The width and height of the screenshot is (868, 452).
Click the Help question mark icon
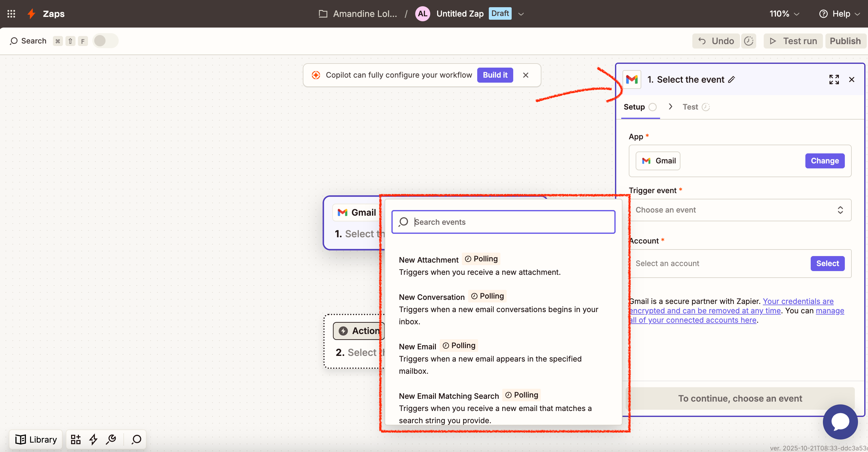point(823,14)
